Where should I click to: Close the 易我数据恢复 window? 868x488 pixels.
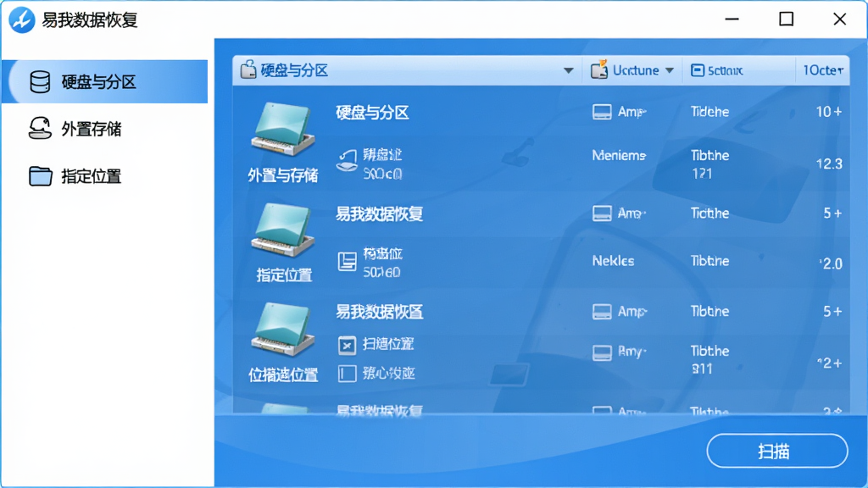[840, 19]
